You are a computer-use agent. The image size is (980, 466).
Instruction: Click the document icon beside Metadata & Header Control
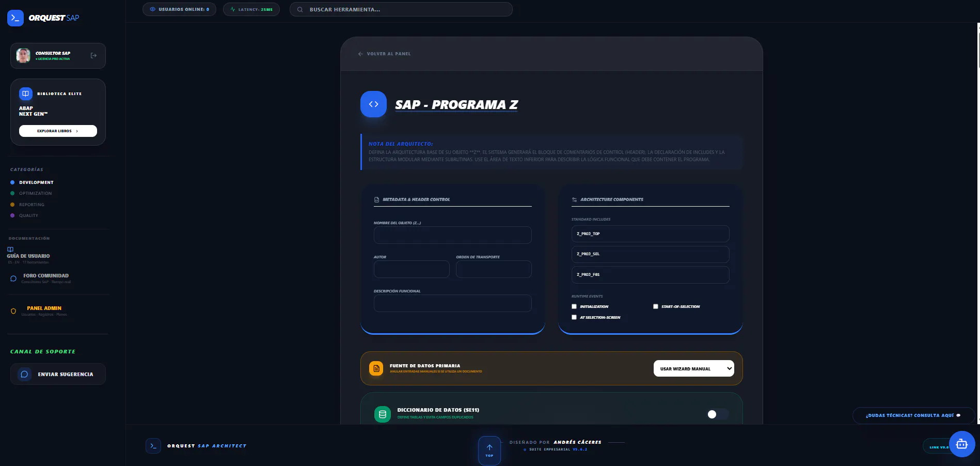(x=377, y=199)
